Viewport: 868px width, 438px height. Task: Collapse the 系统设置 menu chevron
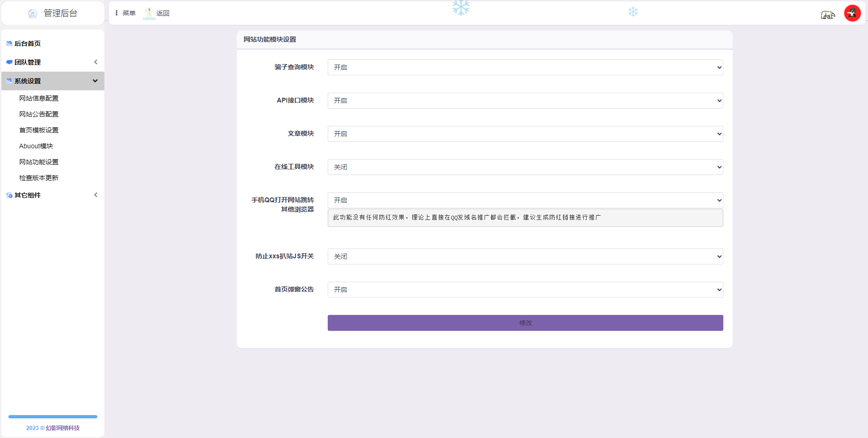pyautogui.click(x=95, y=81)
